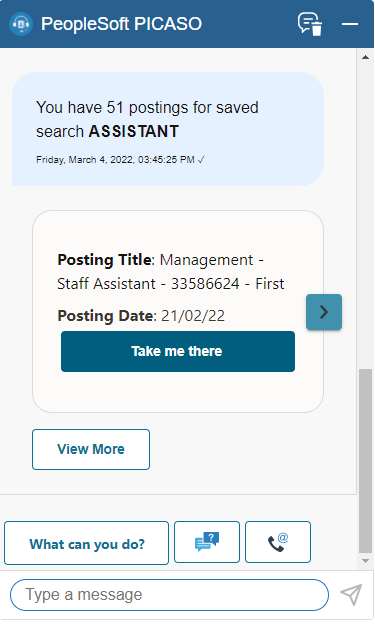Click the chat scrollbar thumb
Image resolution: width=375 pixels, height=629 pixels.
pyautogui.click(x=365, y=461)
